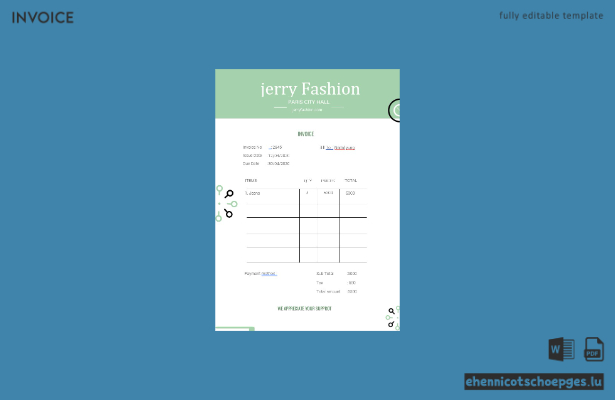Click the 'Payment method' text in document
615x400 pixels.
point(260,274)
